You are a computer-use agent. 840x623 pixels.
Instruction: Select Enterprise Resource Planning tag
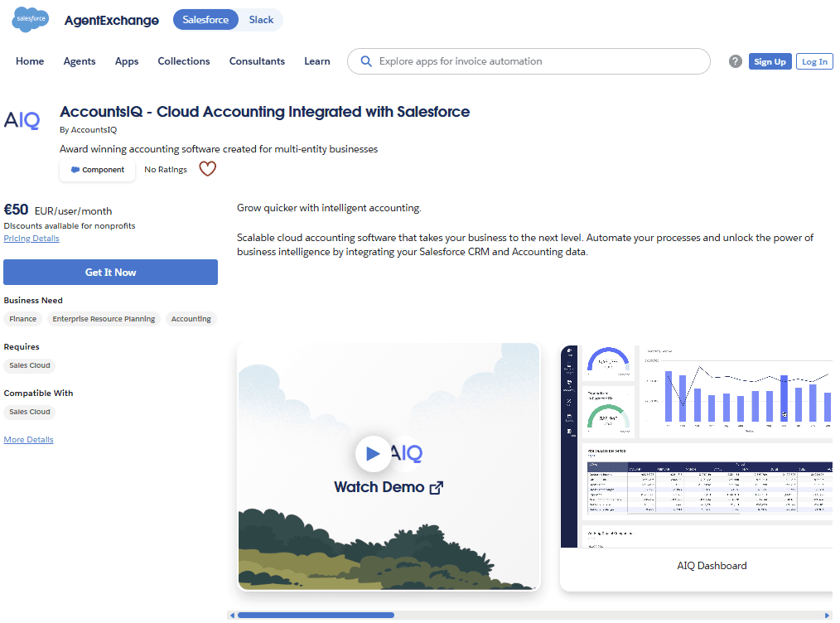pyautogui.click(x=104, y=319)
